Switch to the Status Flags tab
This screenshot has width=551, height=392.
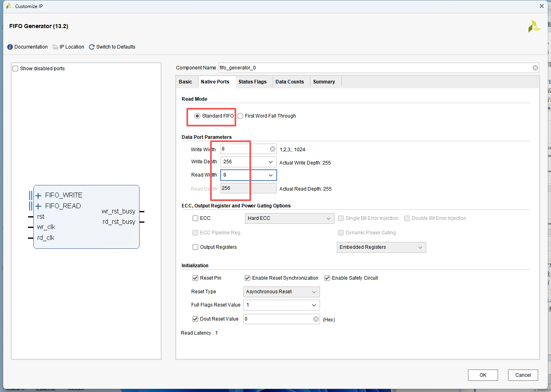253,82
